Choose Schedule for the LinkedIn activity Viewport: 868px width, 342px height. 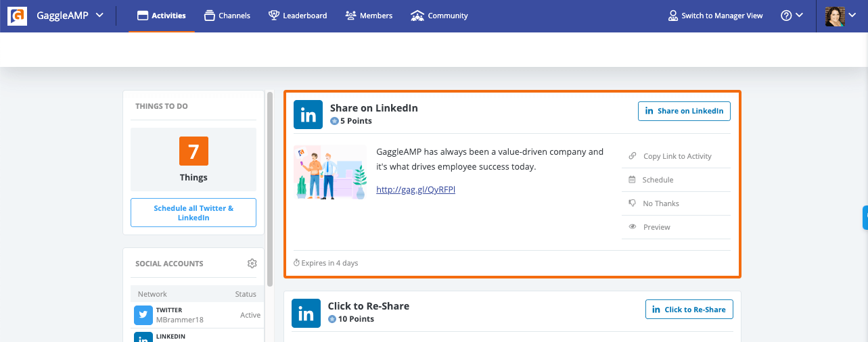pyautogui.click(x=677, y=180)
